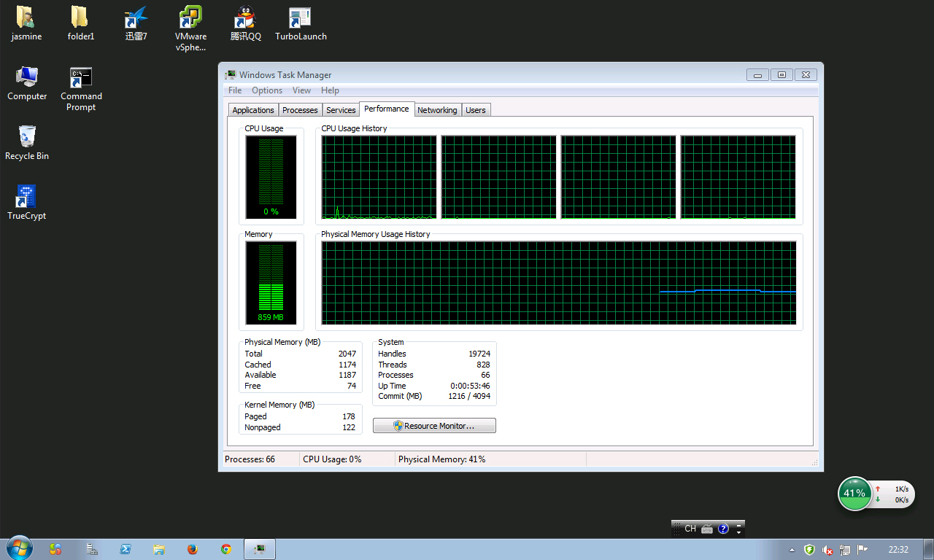Click Up Time value 0:00:53:46

click(x=471, y=386)
